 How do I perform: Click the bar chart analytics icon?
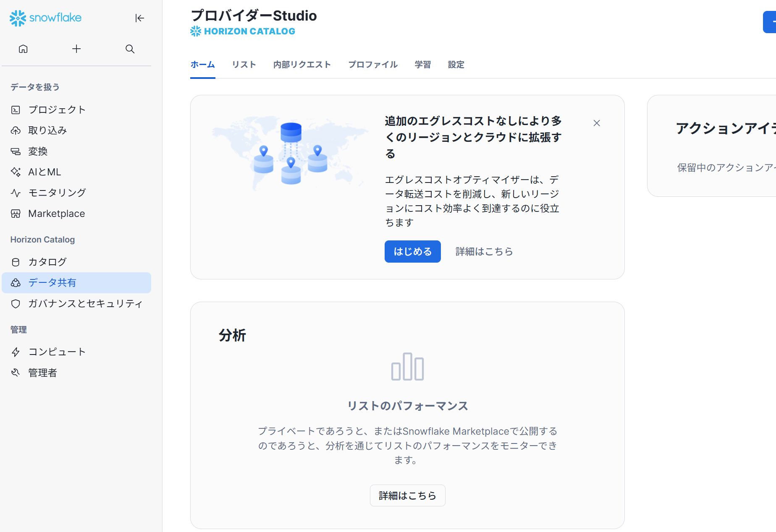pos(407,367)
